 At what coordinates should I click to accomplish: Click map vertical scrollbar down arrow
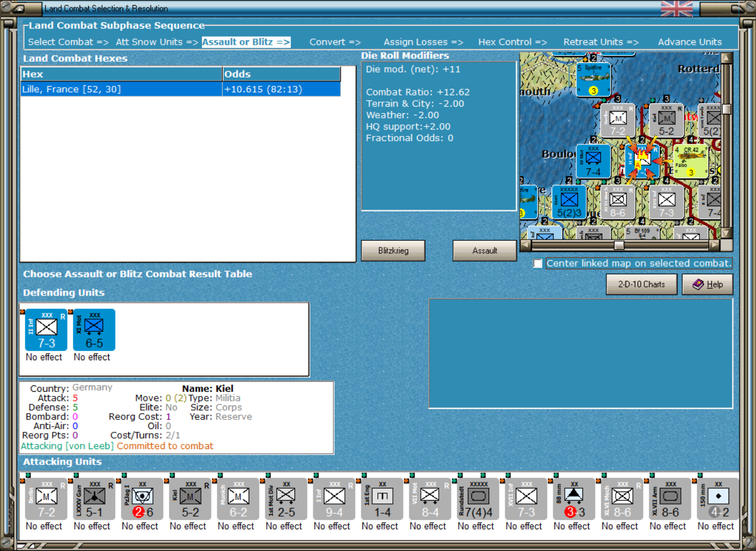pos(727,233)
